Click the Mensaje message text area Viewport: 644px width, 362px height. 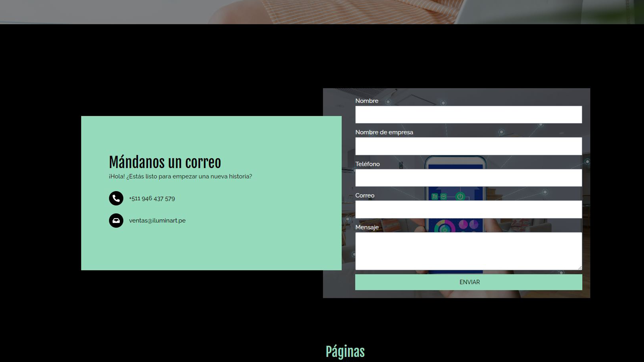468,250
